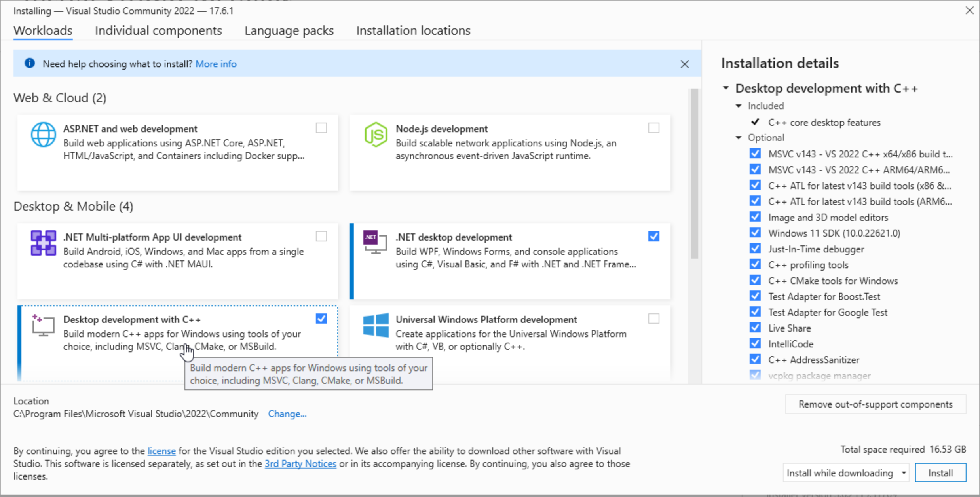Check Universal Windows Platform development workload
Screen dimensions: 980x497
(x=654, y=319)
